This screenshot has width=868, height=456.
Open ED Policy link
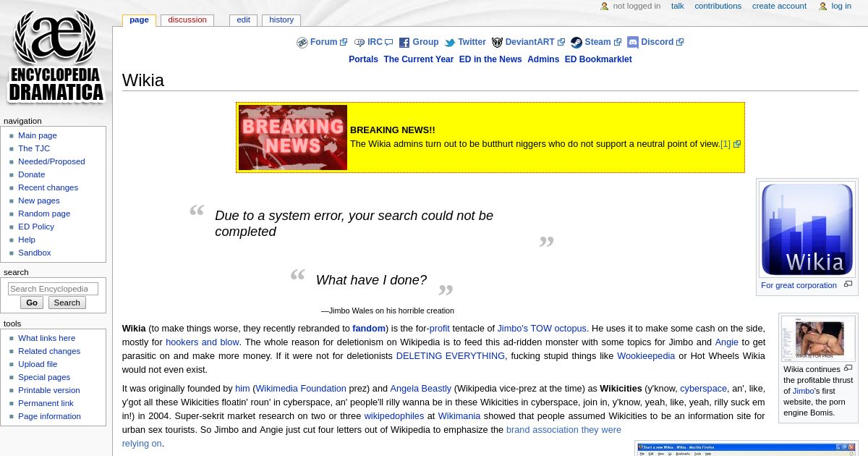coord(36,227)
